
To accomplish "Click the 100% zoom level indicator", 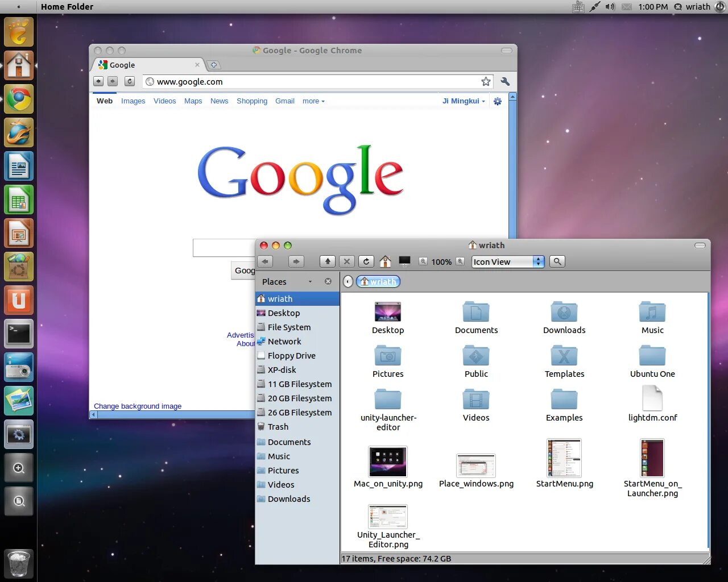I will pyautogui.click(x=441, y=261).
